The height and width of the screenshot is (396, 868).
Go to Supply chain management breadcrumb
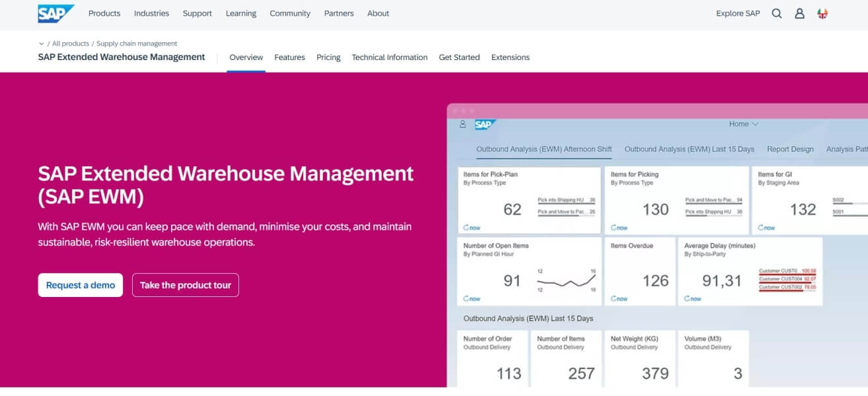pos(137,44)
